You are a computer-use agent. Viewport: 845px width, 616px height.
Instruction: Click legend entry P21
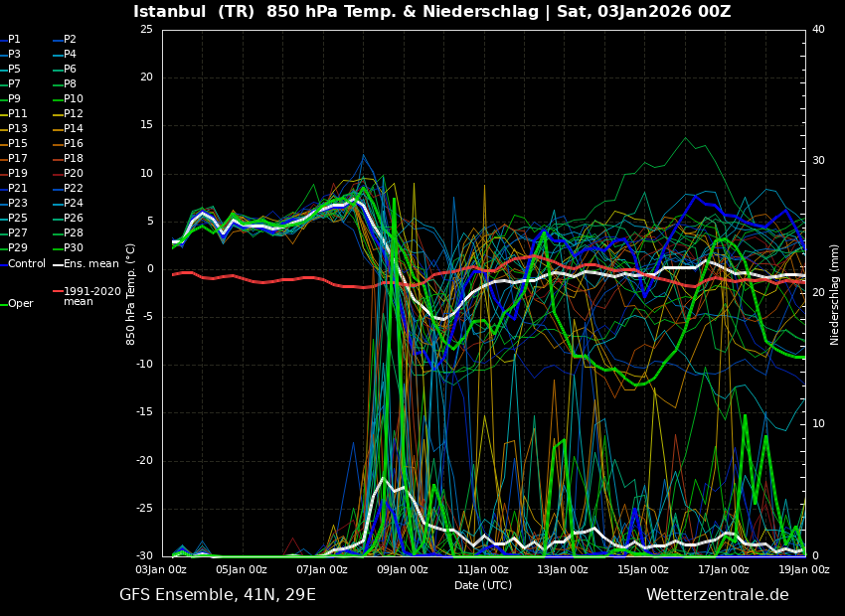tap(17, 189)
